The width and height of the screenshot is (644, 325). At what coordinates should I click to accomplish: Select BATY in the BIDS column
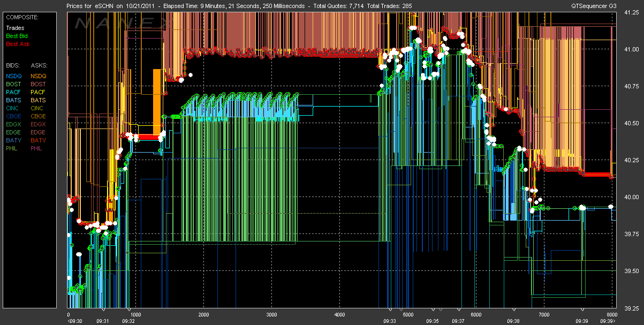pyautogui.click(x=14, y=140)
